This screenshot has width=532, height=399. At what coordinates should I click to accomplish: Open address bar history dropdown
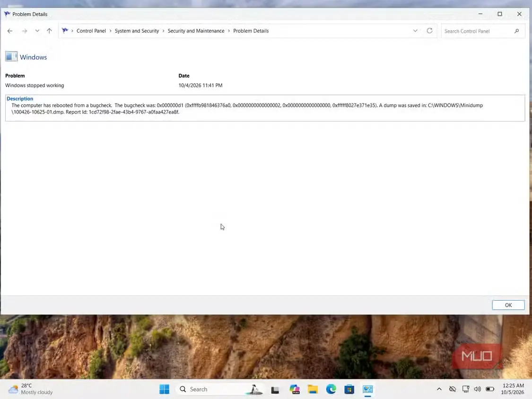[x=415, y=31]
